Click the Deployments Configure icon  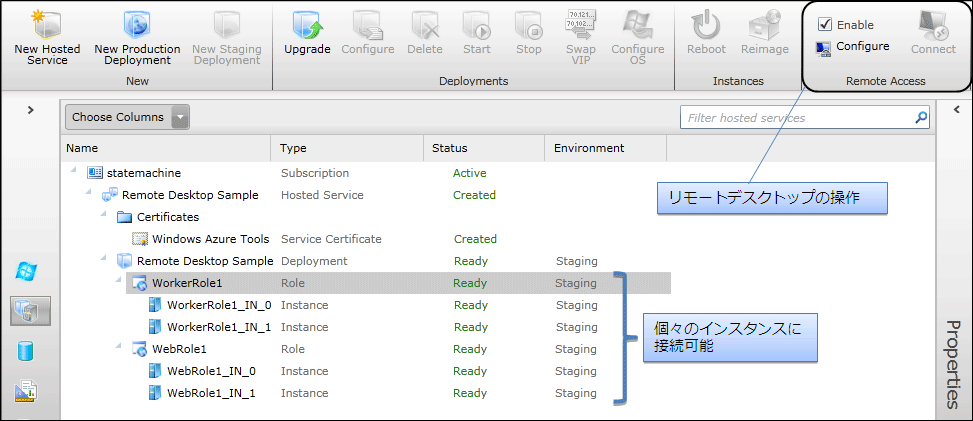(x=367, y=25)
